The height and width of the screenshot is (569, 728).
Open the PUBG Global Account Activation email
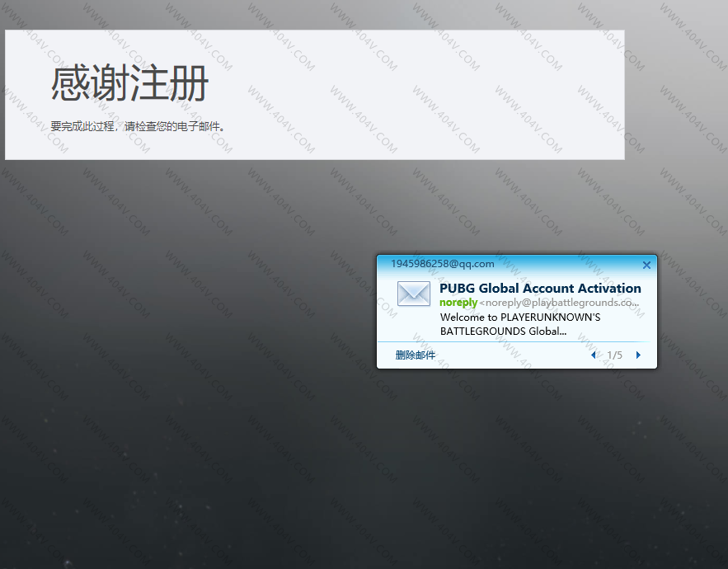pyautogui.click(x=540, y=288)
